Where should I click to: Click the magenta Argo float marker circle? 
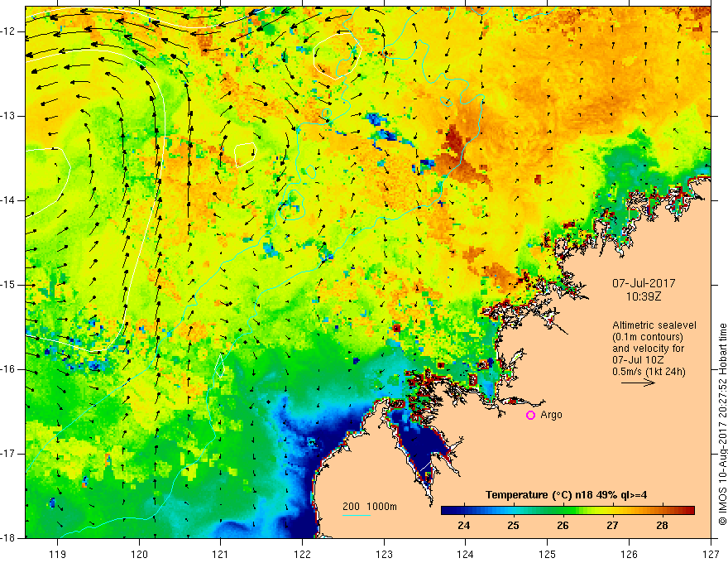point(530,416)
